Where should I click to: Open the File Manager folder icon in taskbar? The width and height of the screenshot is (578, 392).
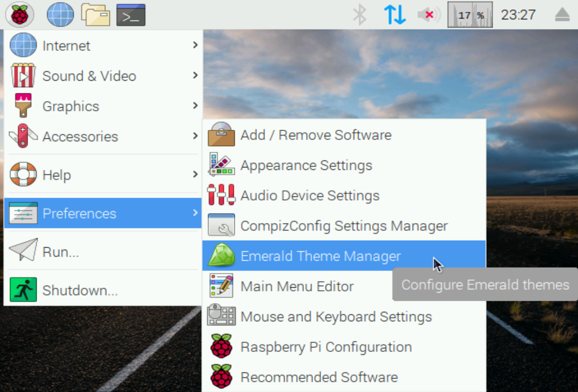click(x=96, y=15)
